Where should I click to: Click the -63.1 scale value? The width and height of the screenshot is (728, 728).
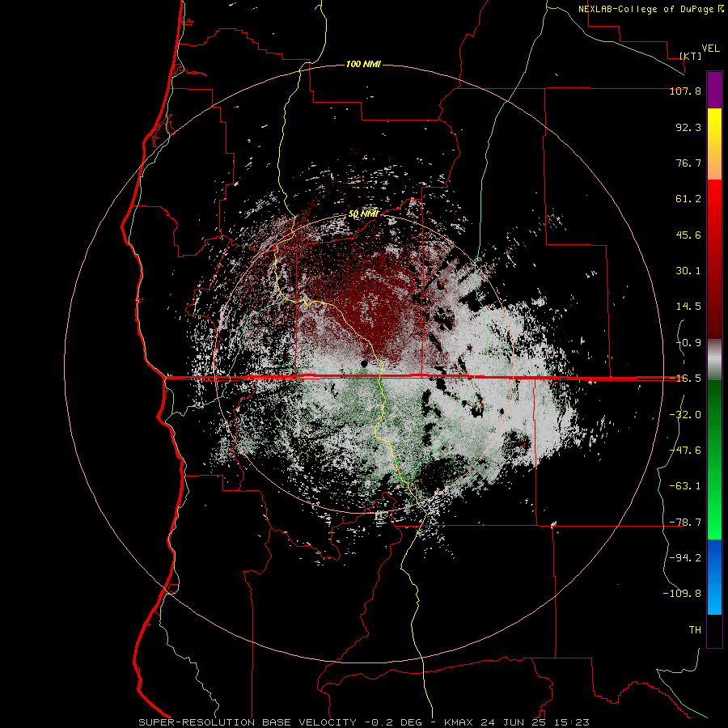[685, 486]
